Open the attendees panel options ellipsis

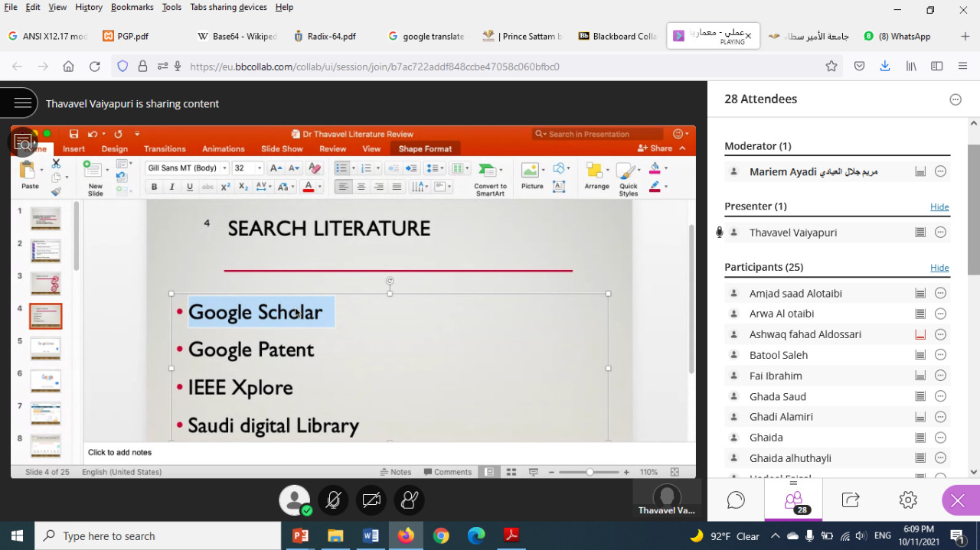(x=955, y=99)
